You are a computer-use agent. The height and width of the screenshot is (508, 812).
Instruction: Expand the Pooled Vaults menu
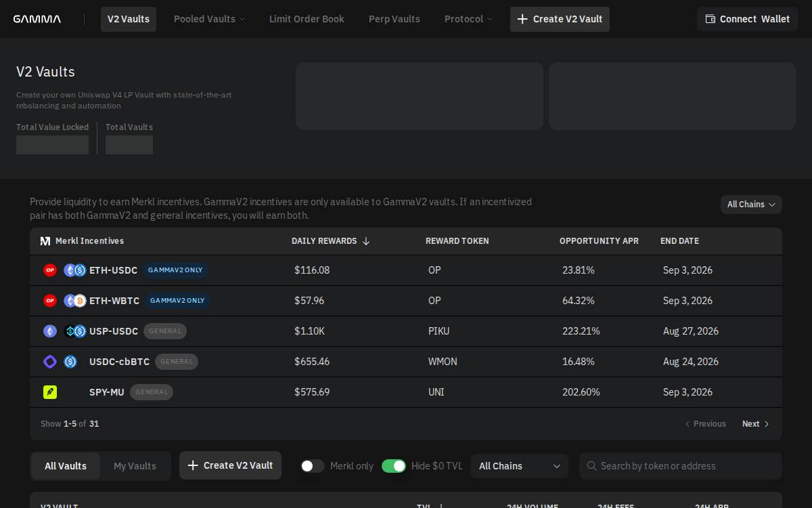point(209,19)
